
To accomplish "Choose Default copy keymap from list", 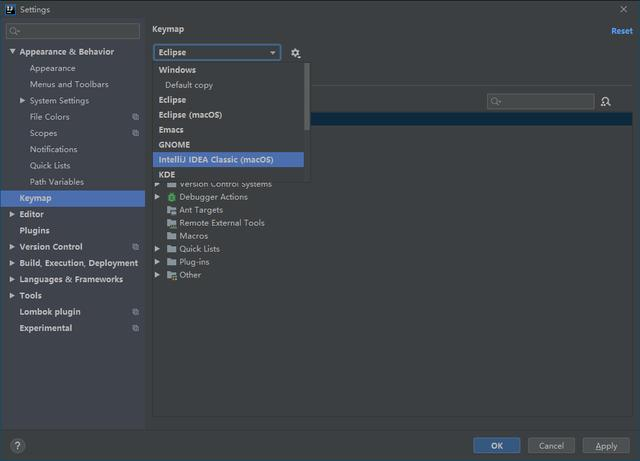I will 228,85.
